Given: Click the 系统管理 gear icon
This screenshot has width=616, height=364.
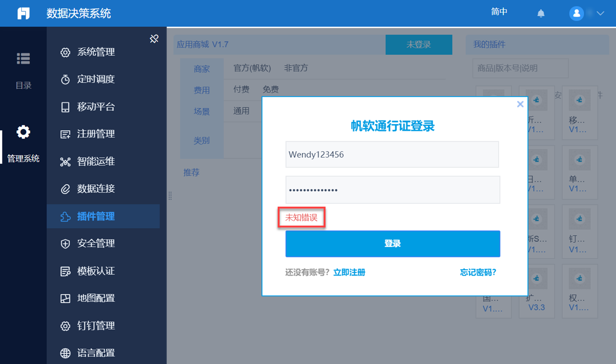Looking at the screenshot, I should 65,53.
